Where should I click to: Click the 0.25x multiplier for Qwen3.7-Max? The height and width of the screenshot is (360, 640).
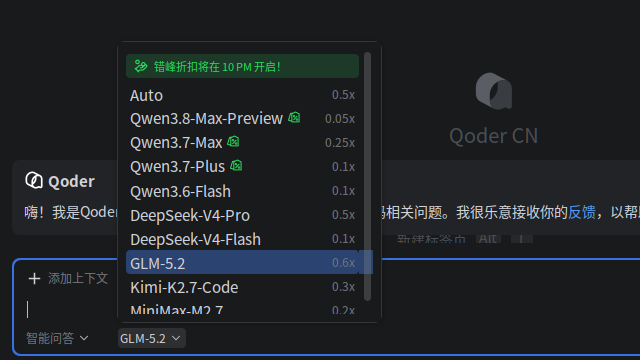340,143
